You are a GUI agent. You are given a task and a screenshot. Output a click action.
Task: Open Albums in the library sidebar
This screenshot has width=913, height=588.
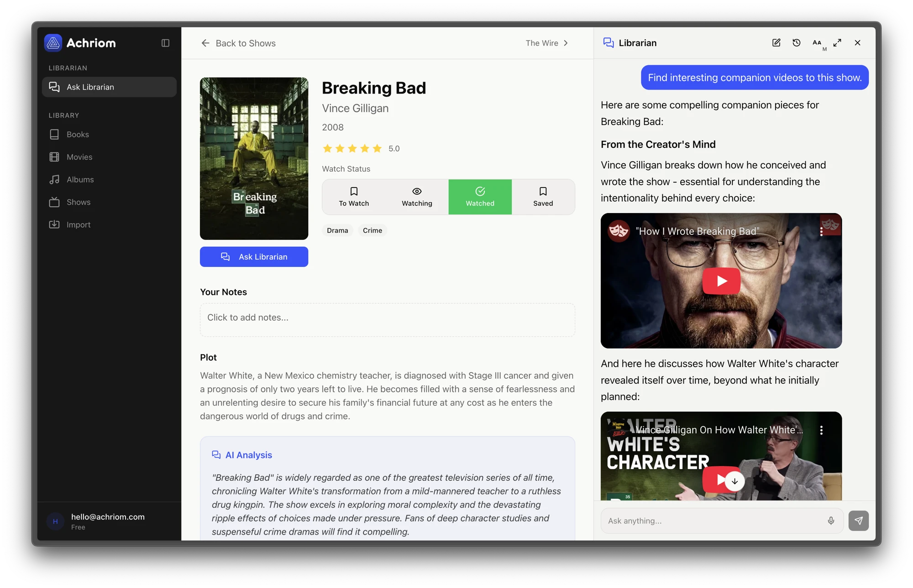[80, 179]
